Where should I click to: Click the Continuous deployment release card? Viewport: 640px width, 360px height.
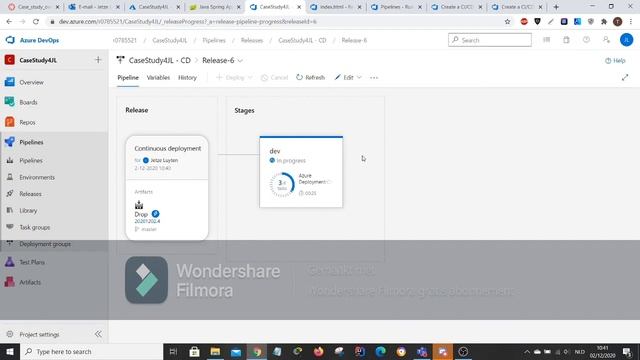pos(167,188)
